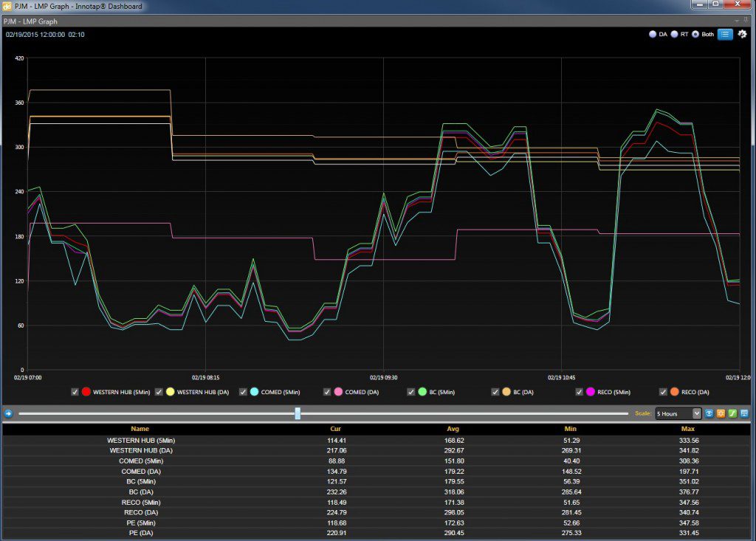Image resolution: width=756 pixels, height=541 pixels.
Task: Click the magenta RECO (5Min) color swatch
Action: tap(591, 392)
